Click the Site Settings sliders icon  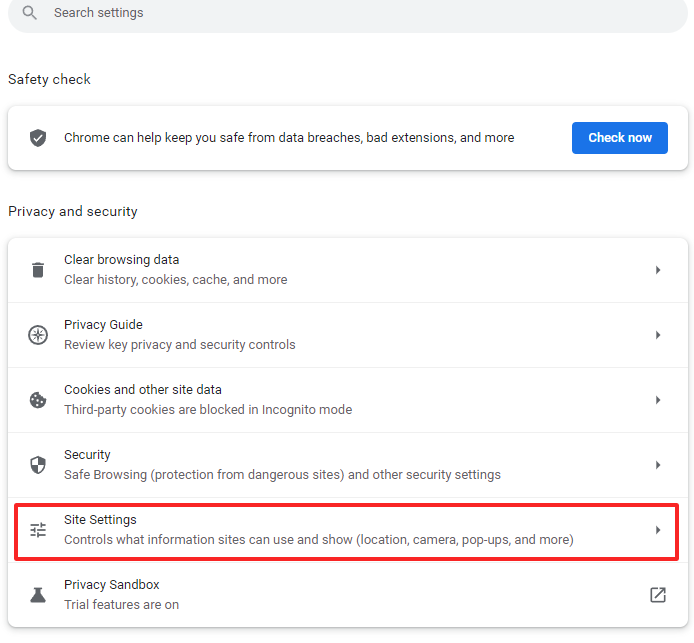[x=38, y=530]
